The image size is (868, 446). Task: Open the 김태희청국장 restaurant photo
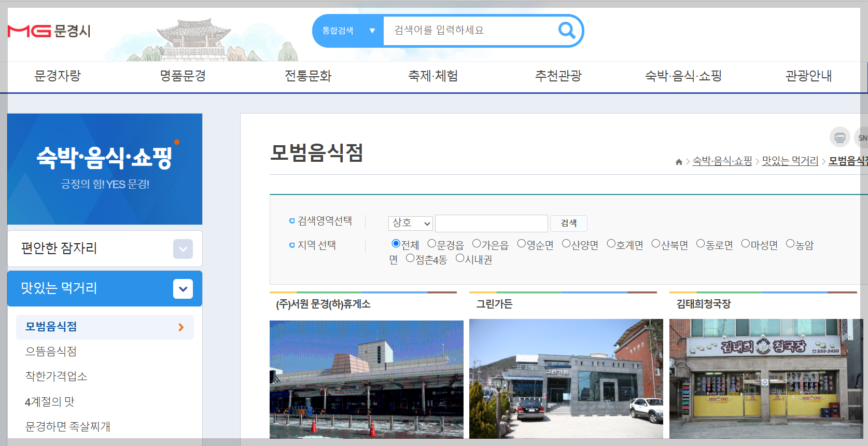(x=766, y=379)
